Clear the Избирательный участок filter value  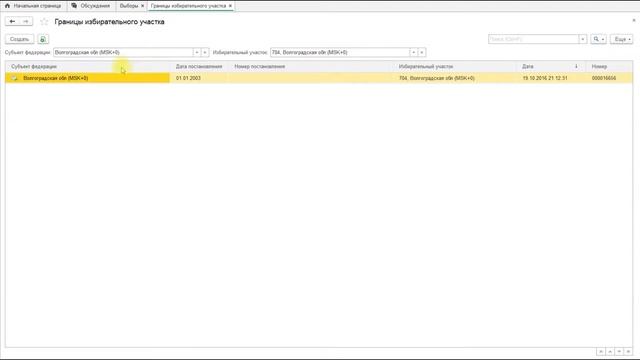422,52
